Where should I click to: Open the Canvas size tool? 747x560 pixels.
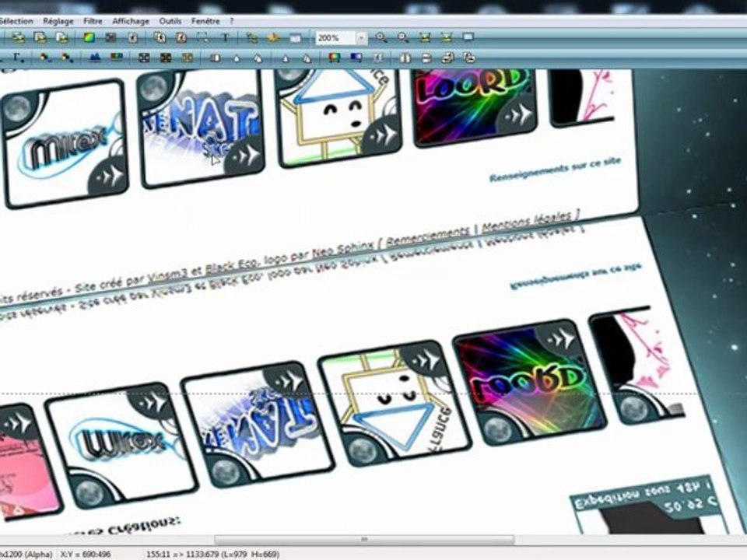tap(181, 37)
